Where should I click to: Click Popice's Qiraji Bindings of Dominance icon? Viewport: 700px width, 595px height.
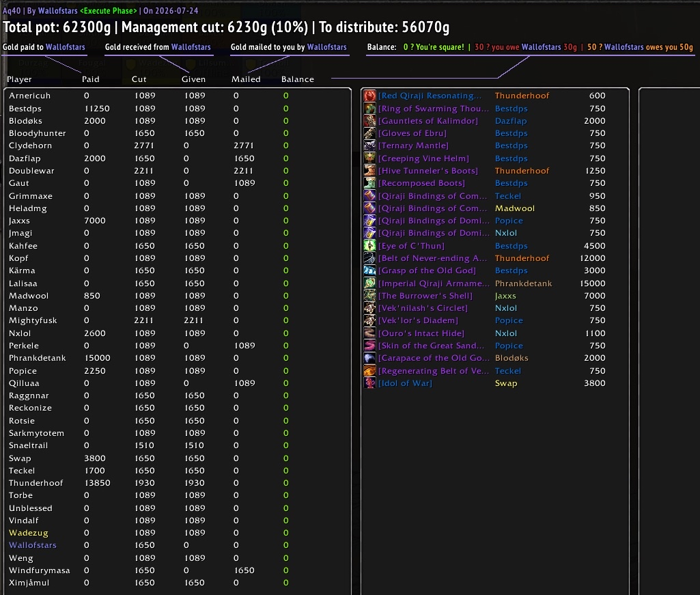click(x=369, y=221)
